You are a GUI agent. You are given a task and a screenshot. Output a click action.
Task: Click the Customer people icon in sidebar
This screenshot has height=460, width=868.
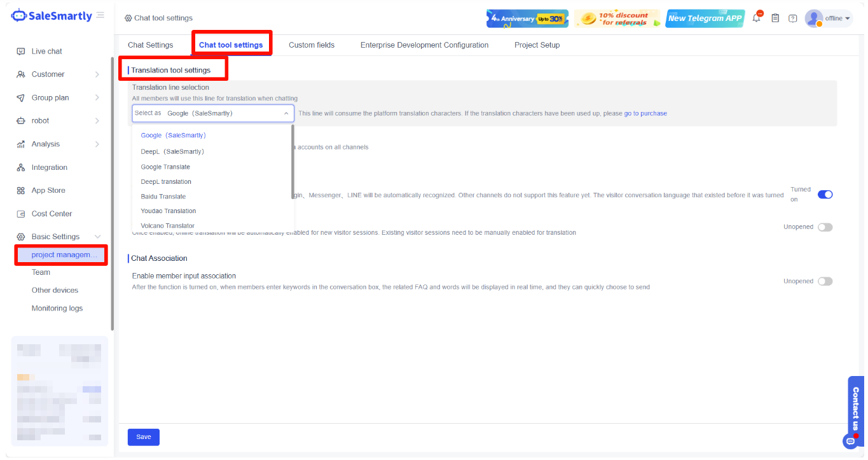[20, 74]
